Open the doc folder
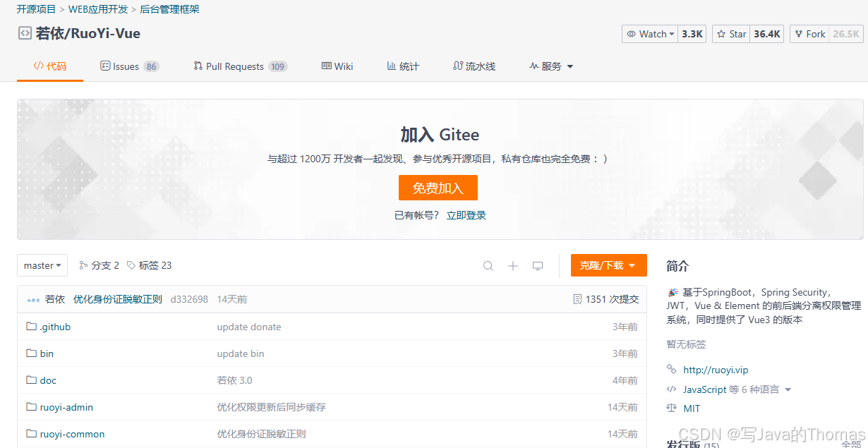The image size is (868, 448). point(48,380)
